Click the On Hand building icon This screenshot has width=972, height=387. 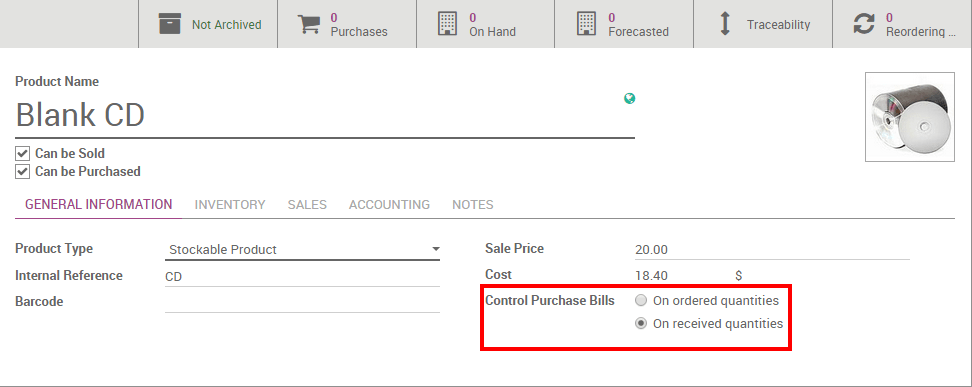(448, 24)
